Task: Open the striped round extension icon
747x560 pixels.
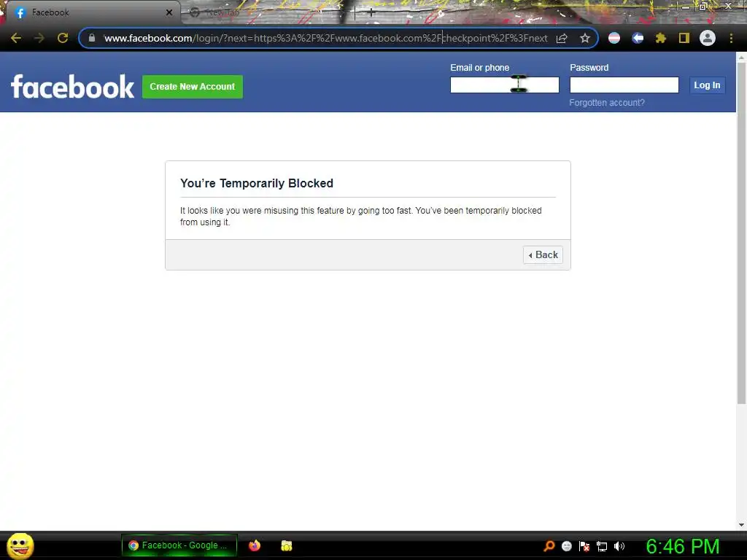Action: (x=614, y=38)
